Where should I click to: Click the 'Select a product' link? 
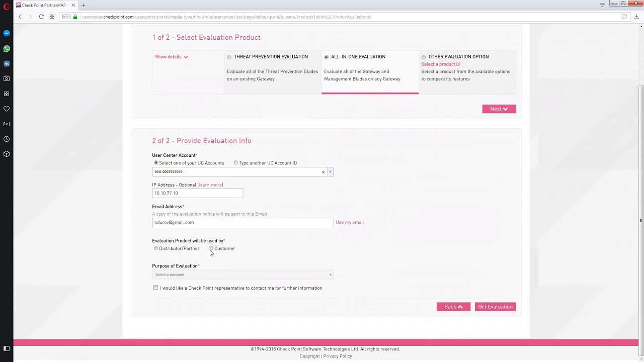coord(438,64)
